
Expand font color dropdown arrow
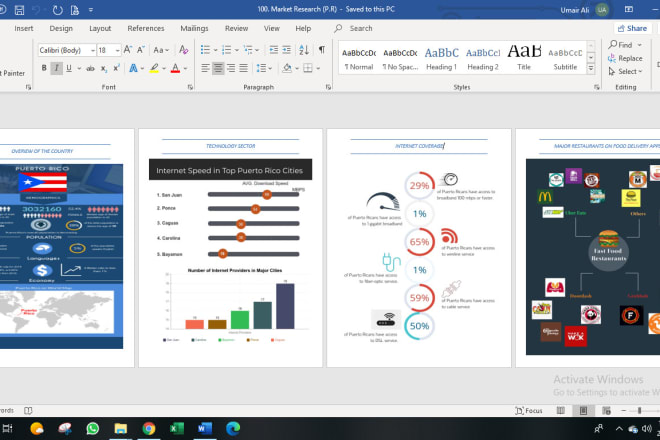(x=185, y=68)
